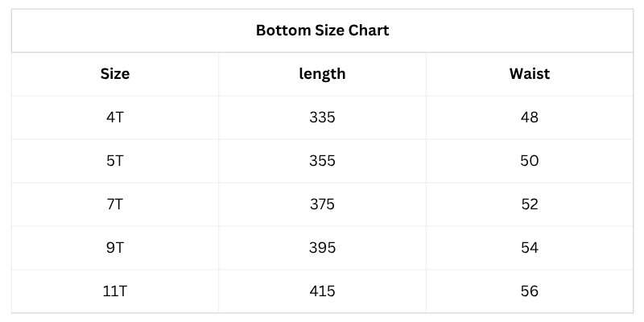
Task: Click the 11T size cell
Action: (115, 291)
